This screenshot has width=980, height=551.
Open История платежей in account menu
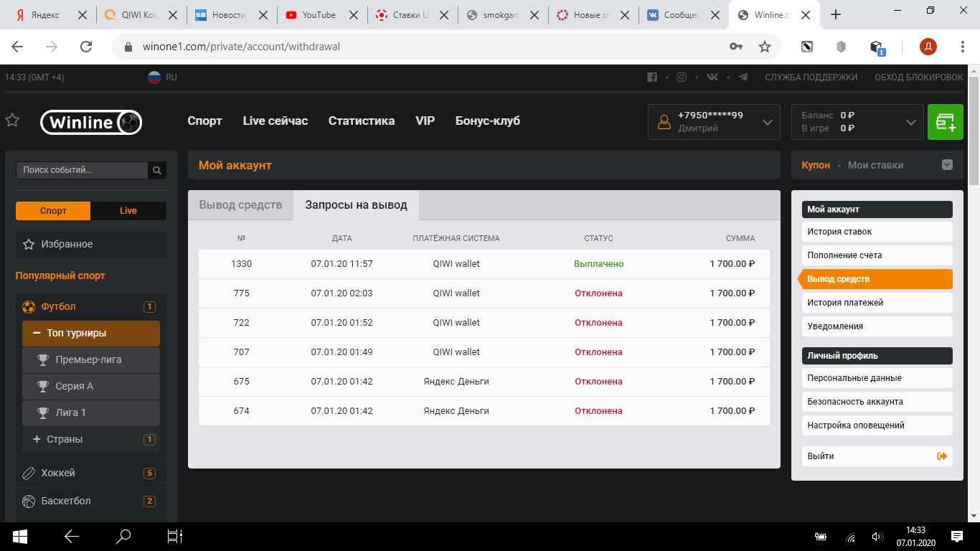click(877, 303)
